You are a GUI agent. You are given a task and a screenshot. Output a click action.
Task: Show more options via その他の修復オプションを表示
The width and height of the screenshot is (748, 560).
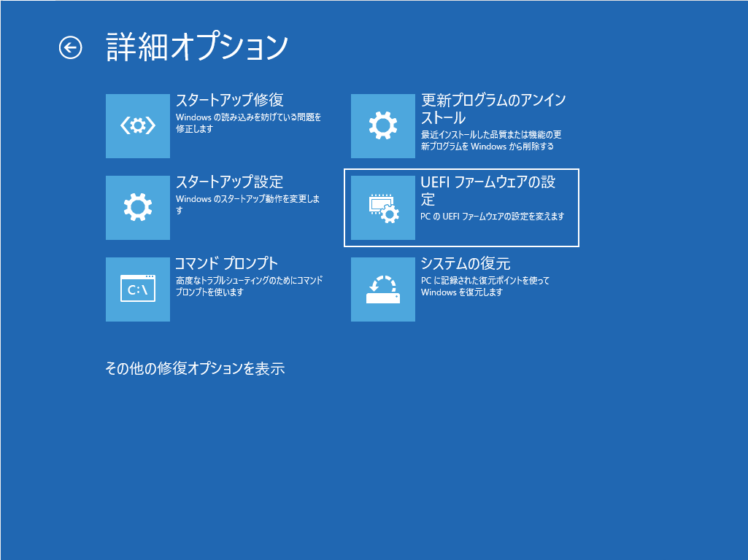tap(195, 369)
